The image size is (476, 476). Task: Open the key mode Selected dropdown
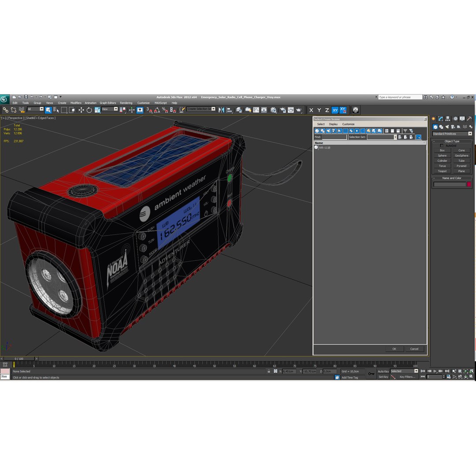404,371
